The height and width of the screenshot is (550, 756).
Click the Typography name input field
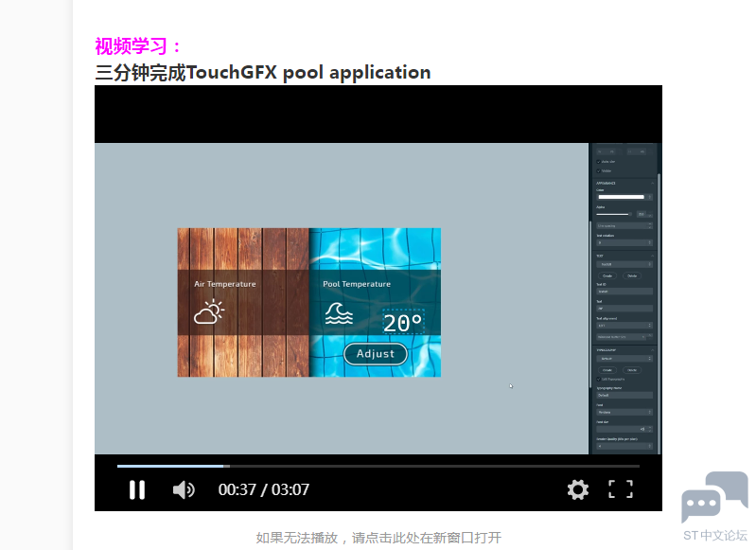(624, 395)
